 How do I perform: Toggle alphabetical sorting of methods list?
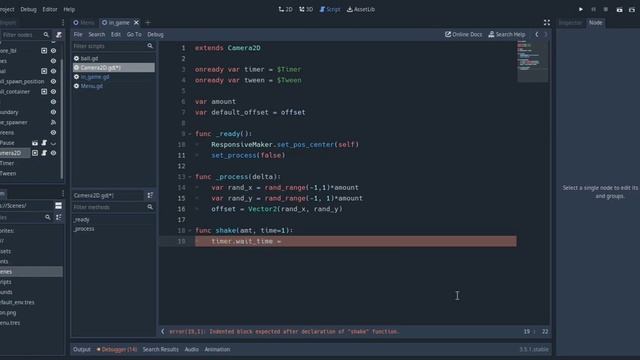150,196
